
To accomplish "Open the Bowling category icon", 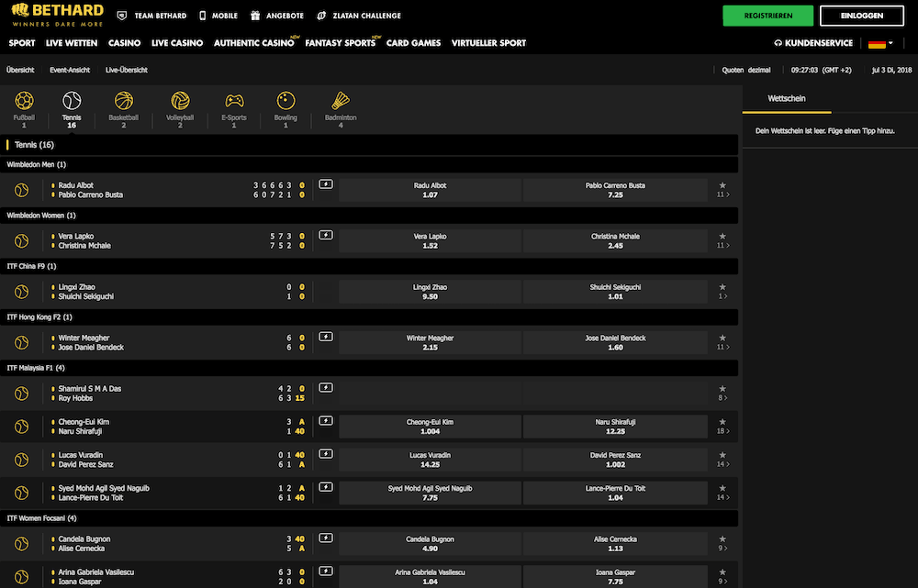I will (285, 101).
